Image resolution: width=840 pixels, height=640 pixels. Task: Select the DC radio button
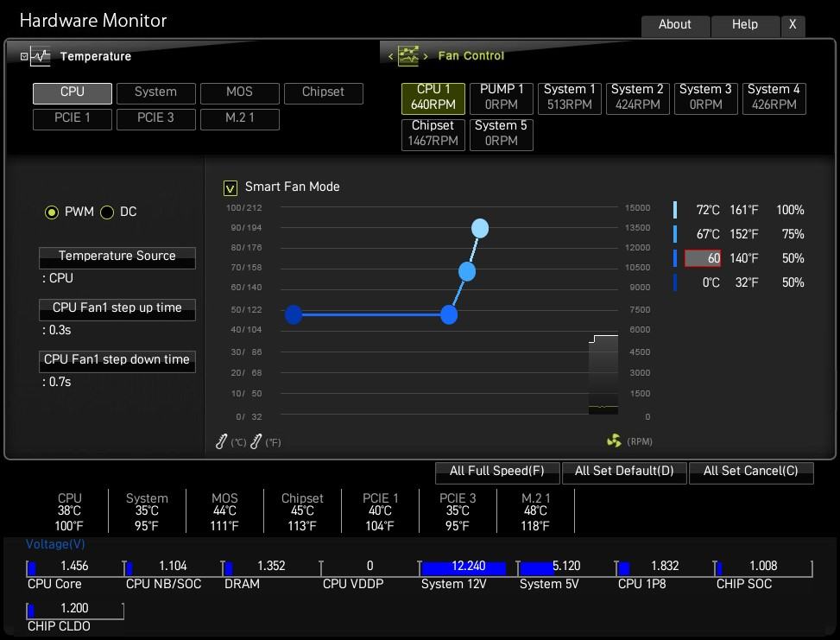point(107,212)
